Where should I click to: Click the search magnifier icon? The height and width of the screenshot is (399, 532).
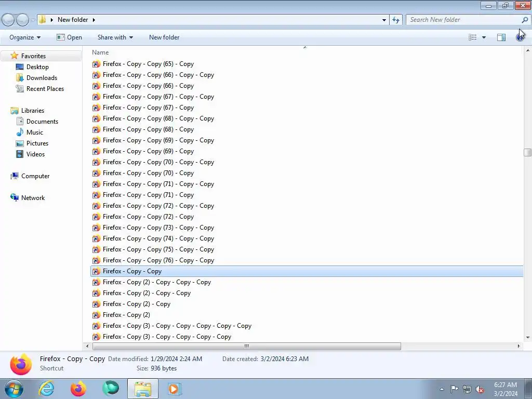tap(525, 20)
